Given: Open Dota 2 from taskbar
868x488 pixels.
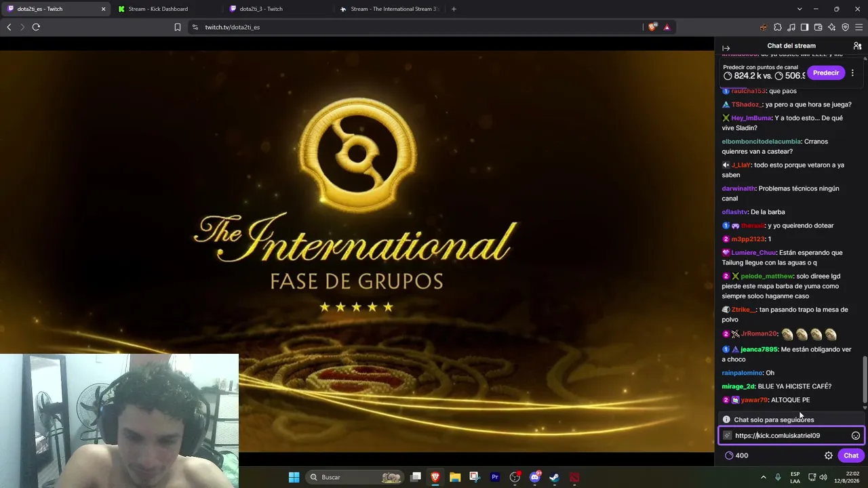Looking at the screenshot, I should [575, 477].
